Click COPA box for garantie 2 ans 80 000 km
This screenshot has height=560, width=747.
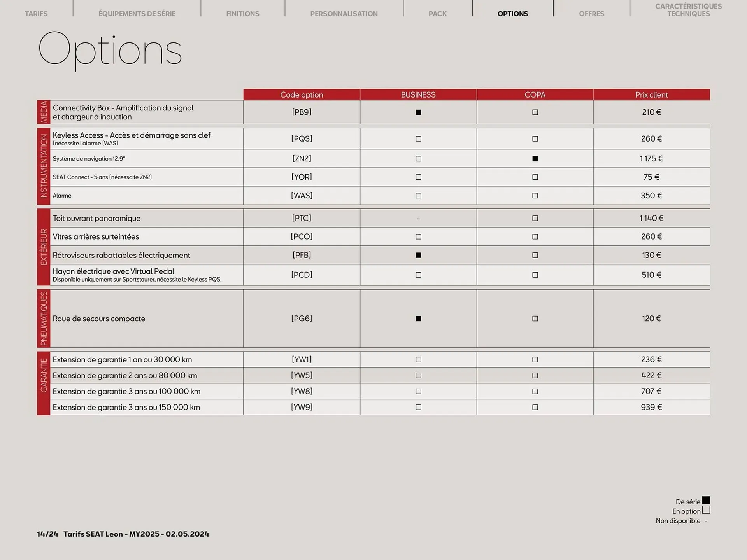[x=535, y=376]
